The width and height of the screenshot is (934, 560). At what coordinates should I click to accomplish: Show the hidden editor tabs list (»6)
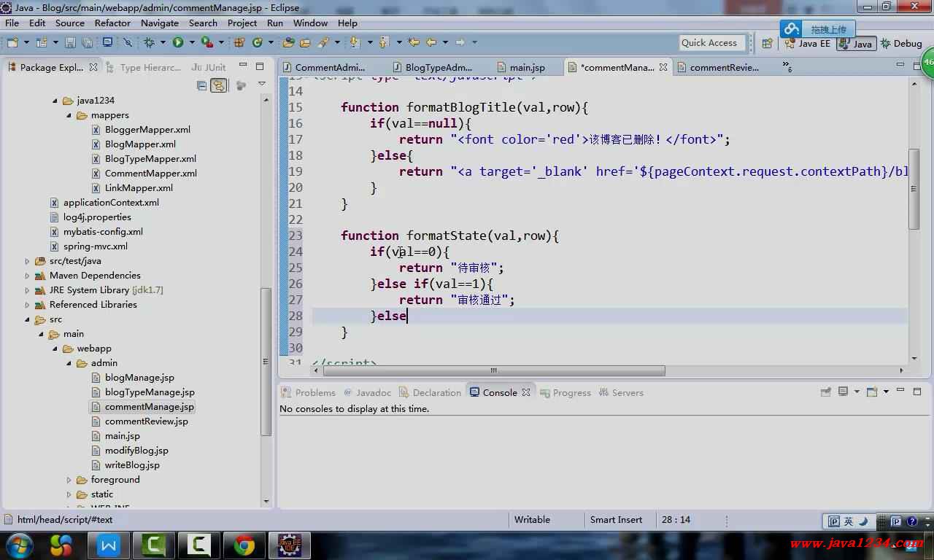787,66
